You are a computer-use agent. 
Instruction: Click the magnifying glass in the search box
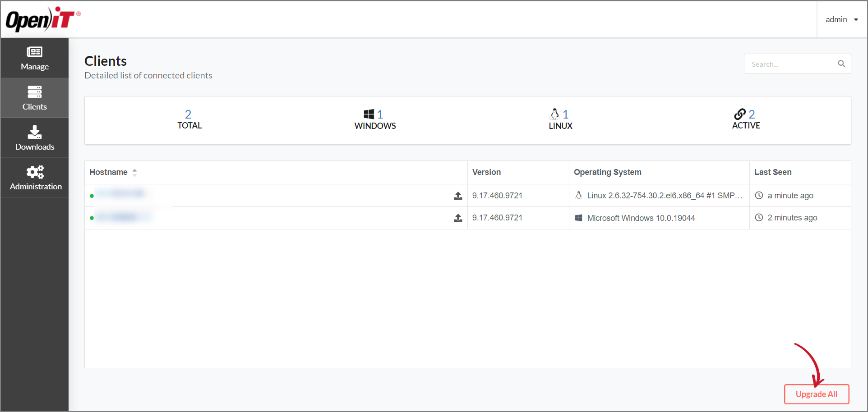click(841, 64)
